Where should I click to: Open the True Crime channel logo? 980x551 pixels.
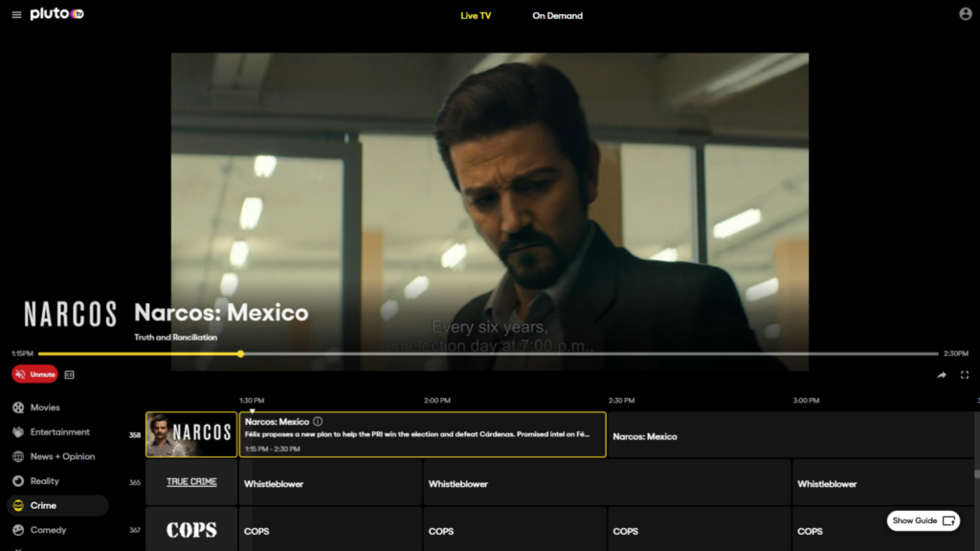click(x=191, y=482)
